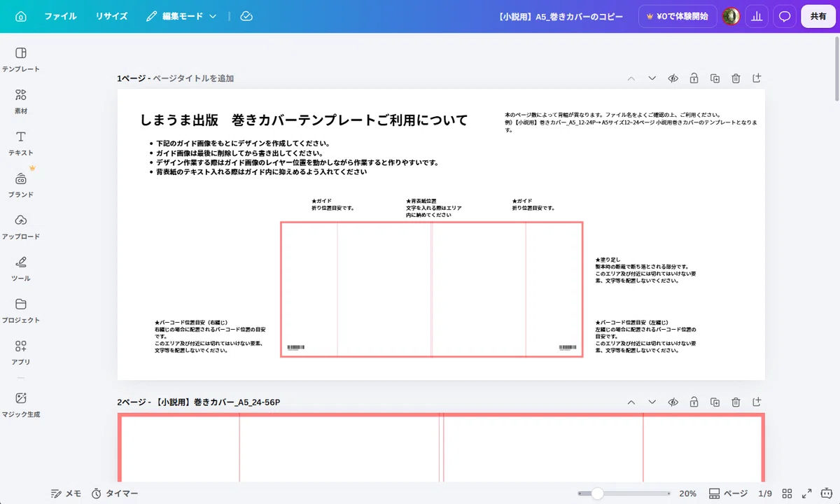Open the アプリ sidebar panel
This screenshot has height=504, width=840.
pos(21,353)
